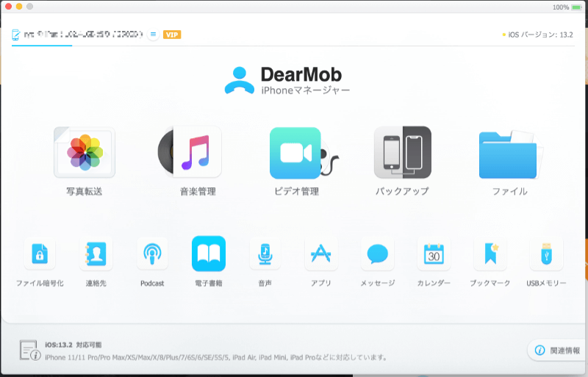This screenshot has width=588, height=377.
Task: Open the カレンダー calendar icon
Action: point(434,254)
